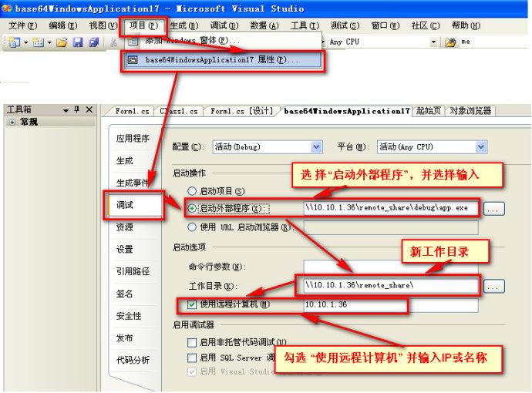Open the Any CPU platform toolbar dropdown

(x=433, y=42)
